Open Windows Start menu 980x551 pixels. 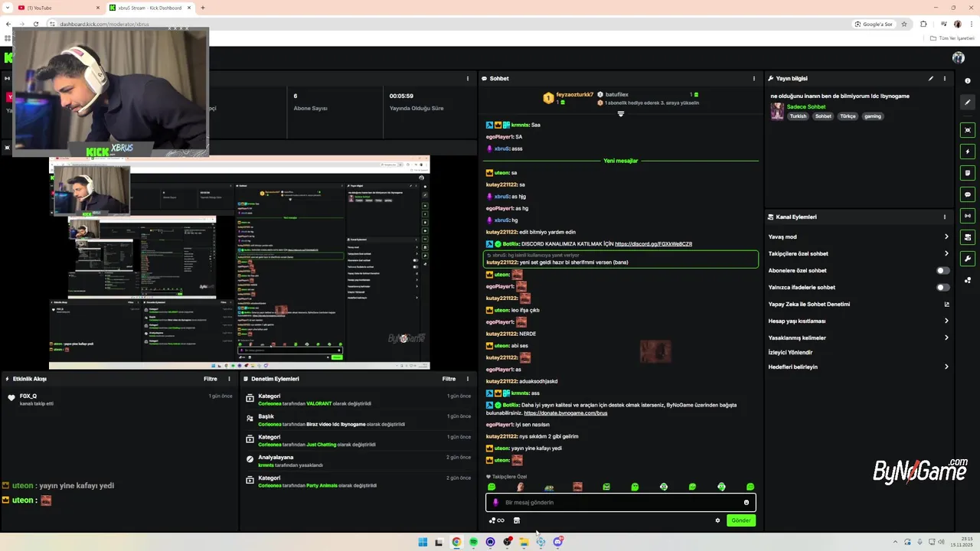click(423, 542)
